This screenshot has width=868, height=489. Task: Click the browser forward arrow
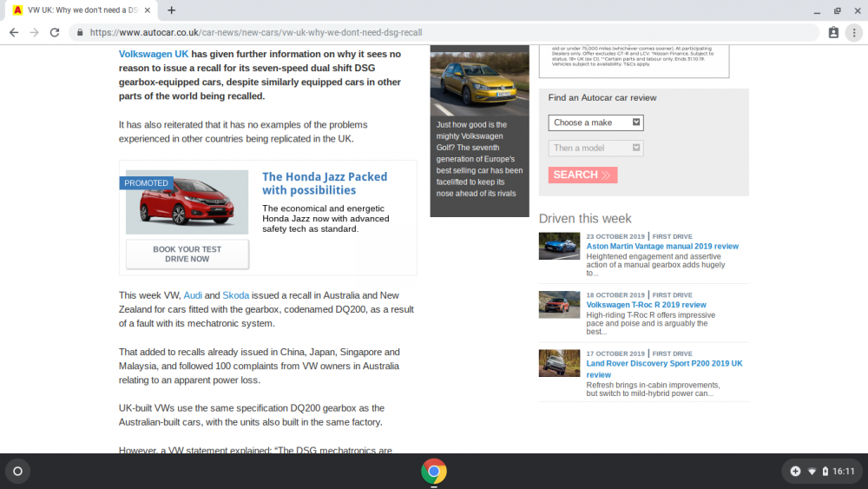[x=35, y=33]
